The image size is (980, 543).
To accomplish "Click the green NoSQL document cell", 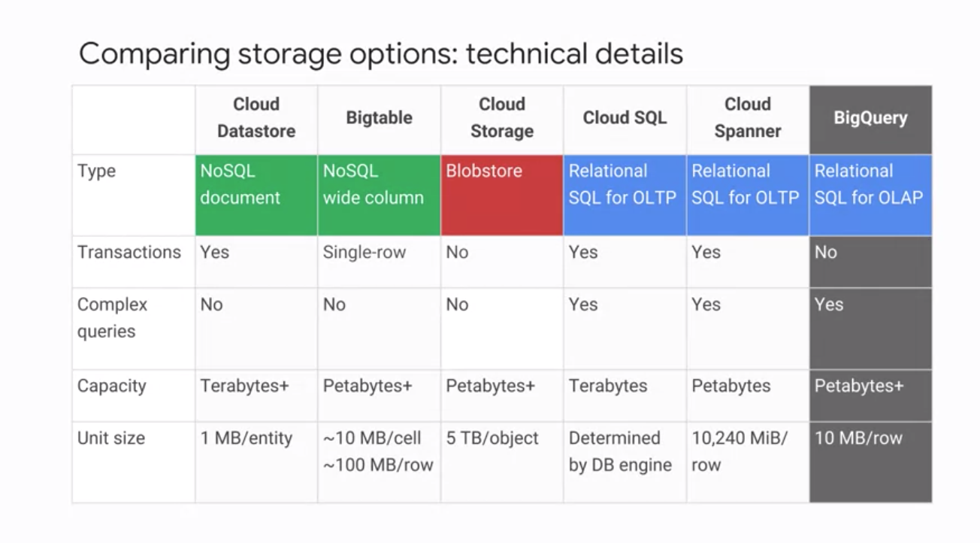I will click(256, 196).
